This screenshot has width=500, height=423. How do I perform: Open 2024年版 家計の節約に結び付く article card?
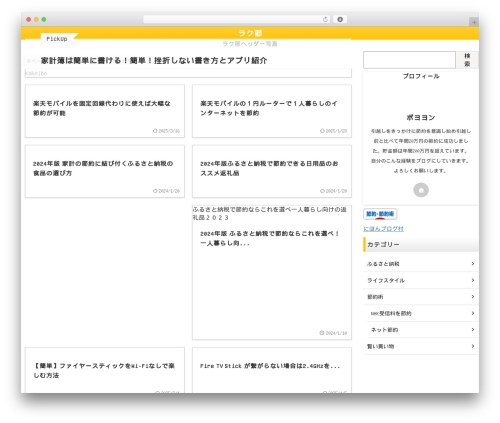point(105,171)
